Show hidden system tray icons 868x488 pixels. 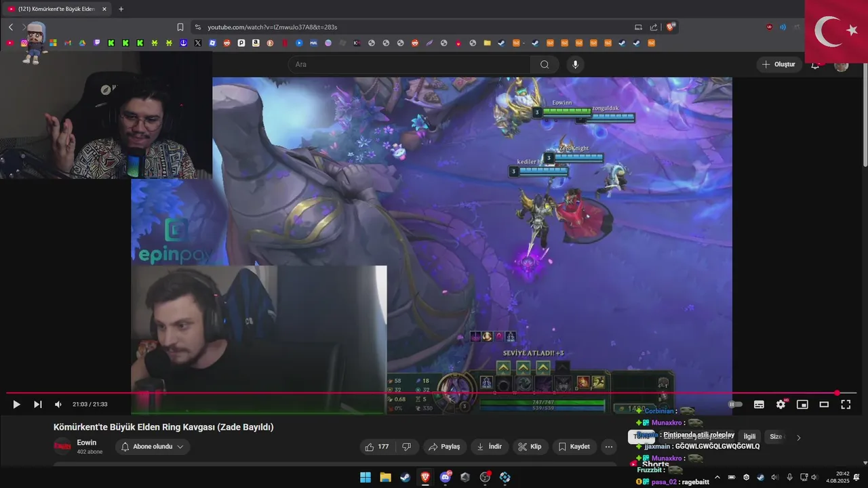point(717,477)
